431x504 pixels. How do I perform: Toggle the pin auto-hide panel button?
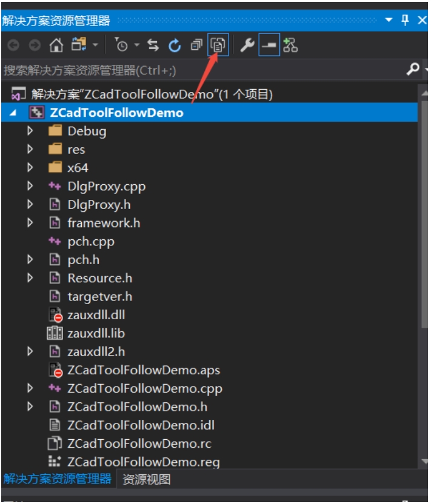(405, 20)
